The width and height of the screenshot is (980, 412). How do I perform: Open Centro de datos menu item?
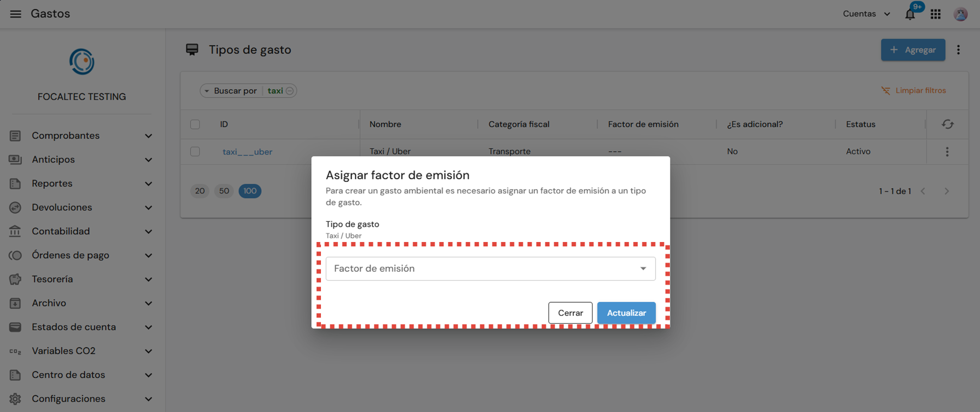pos(81,375)
